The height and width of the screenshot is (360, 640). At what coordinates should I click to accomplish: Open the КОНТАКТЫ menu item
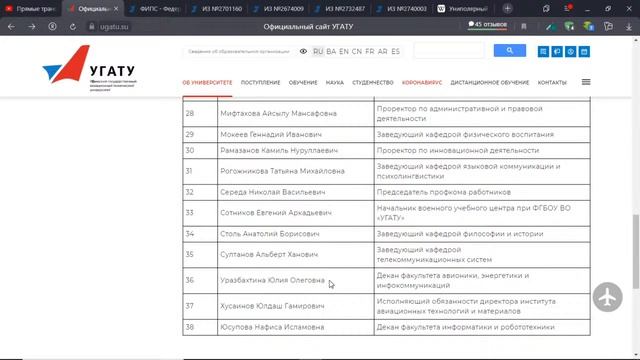tap(552, 82)
